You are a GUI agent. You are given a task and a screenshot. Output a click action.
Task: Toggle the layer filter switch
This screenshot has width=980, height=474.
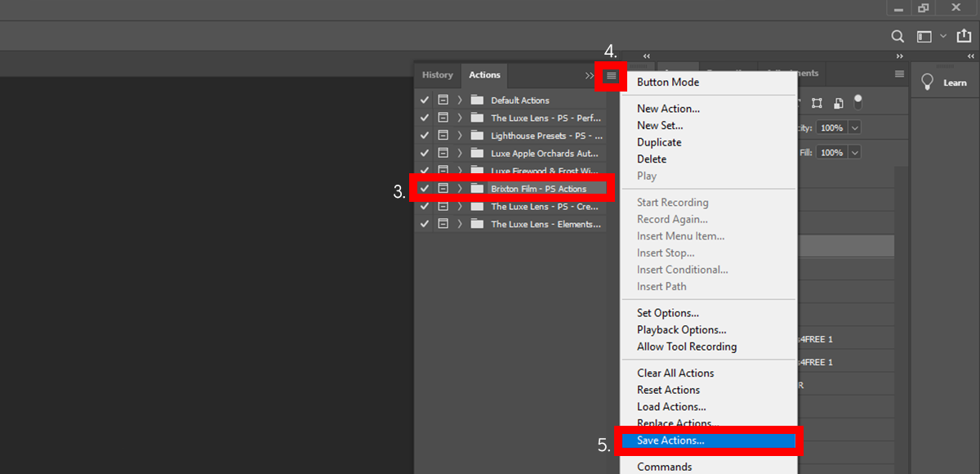point(857,102)
